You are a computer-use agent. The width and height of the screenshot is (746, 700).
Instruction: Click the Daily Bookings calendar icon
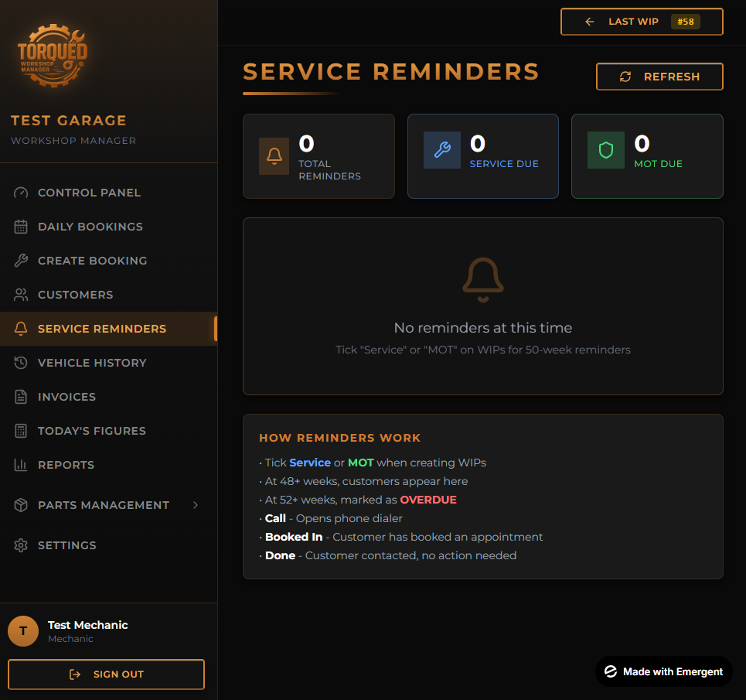(21, 227)
